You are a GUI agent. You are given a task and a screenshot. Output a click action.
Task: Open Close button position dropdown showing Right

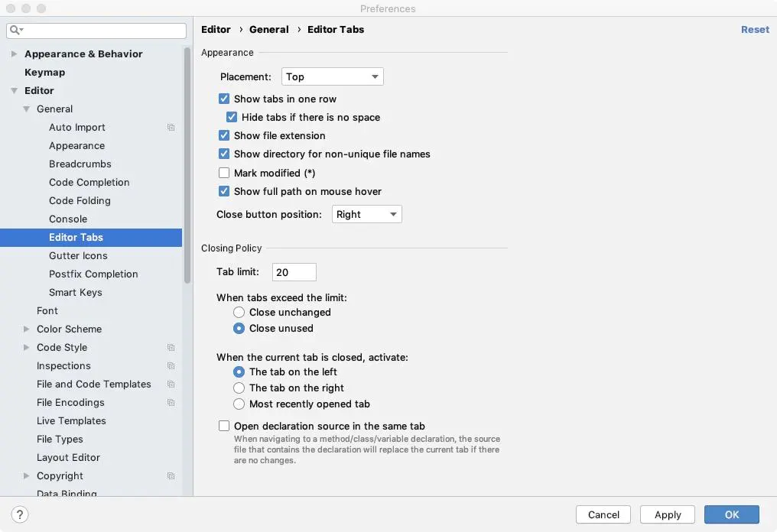pyautogui.click(x=366, y=214)
